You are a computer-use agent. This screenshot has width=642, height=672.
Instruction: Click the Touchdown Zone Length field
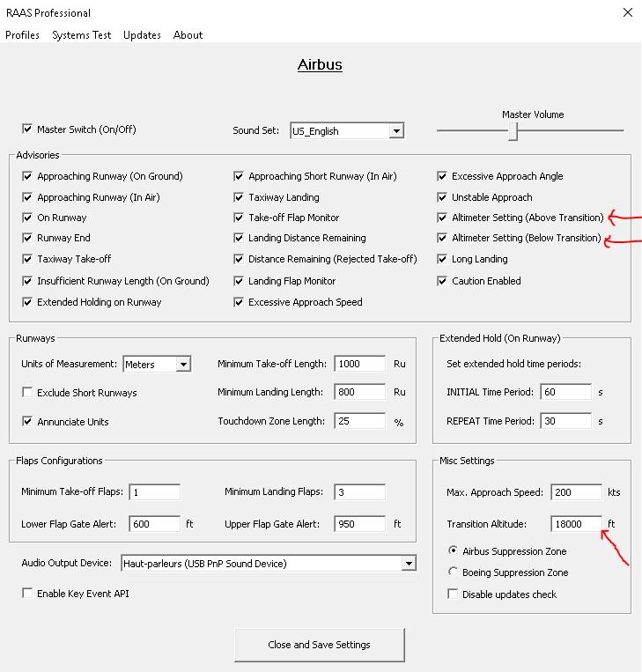(360, 421)
